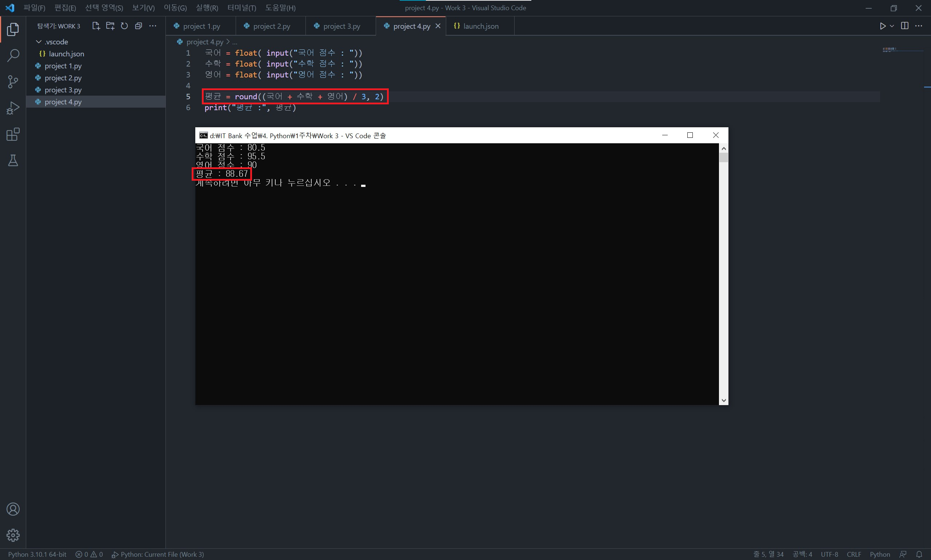Open Run and Debug view
This screenshot has height=560, width=931.
(x=13, y=108)
